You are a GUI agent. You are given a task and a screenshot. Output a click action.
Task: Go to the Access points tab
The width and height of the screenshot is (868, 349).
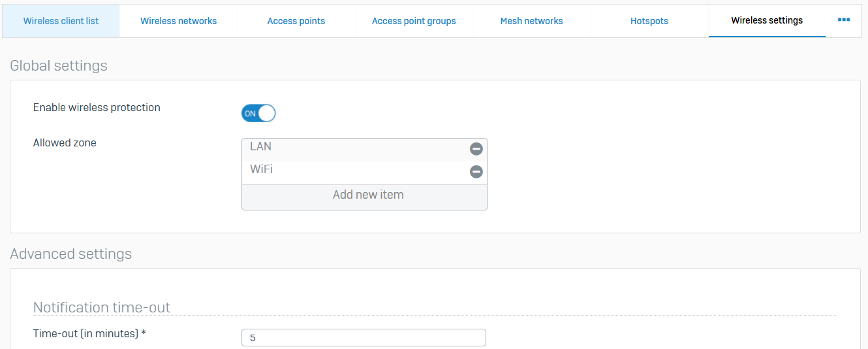[296, 21]
